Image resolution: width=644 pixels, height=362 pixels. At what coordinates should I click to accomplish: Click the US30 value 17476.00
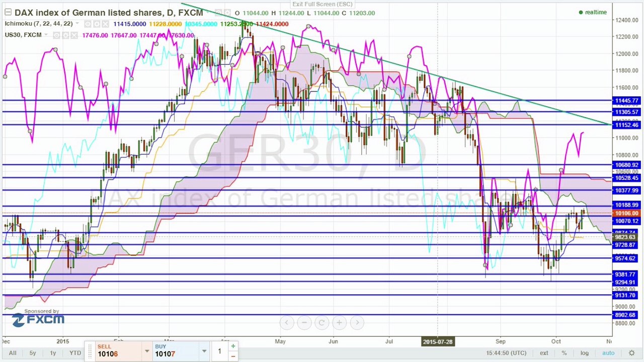pyautogui.click(x=95, y=35)
